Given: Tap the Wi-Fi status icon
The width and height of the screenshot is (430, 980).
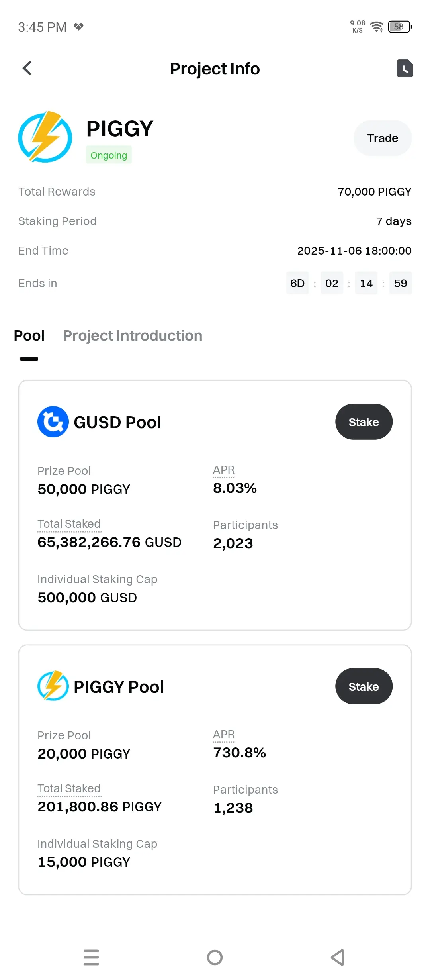Looking at the screenshot, I should pos(376,27).
